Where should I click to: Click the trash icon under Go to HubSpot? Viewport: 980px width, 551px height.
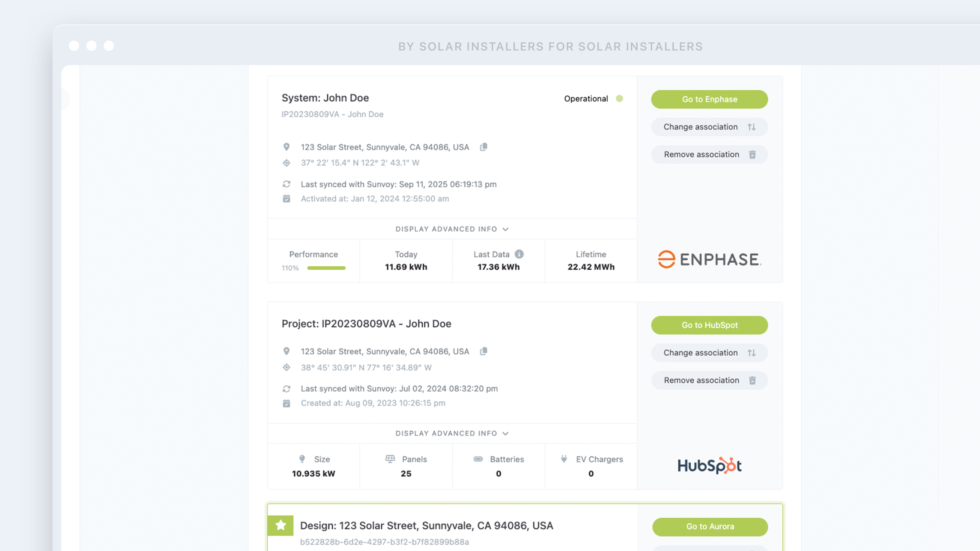(x=752, y=381)
